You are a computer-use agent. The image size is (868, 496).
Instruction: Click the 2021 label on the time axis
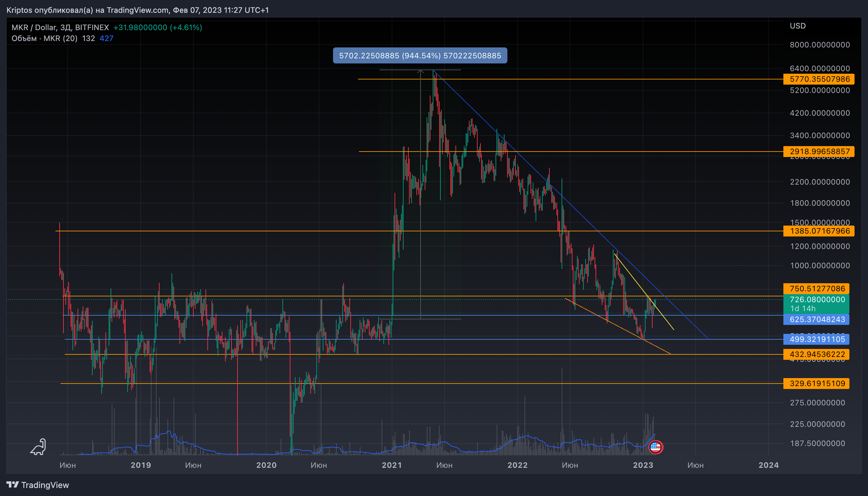tap(392, 465)
